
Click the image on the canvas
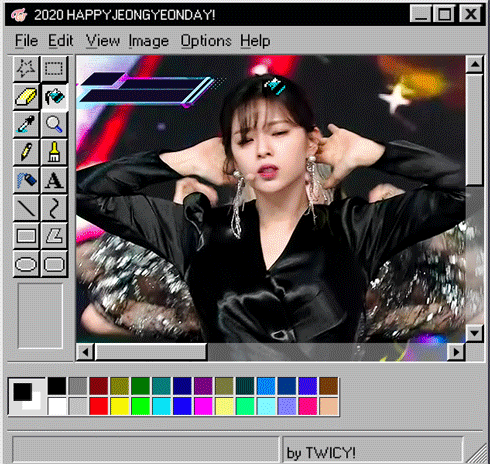pyautogui.click(x=270, y=199)
